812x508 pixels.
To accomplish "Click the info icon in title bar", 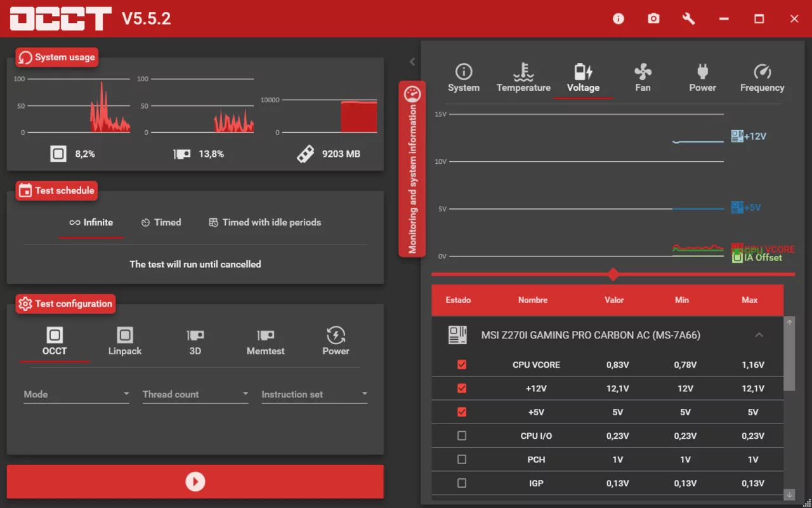I will [x=619, y=19].
